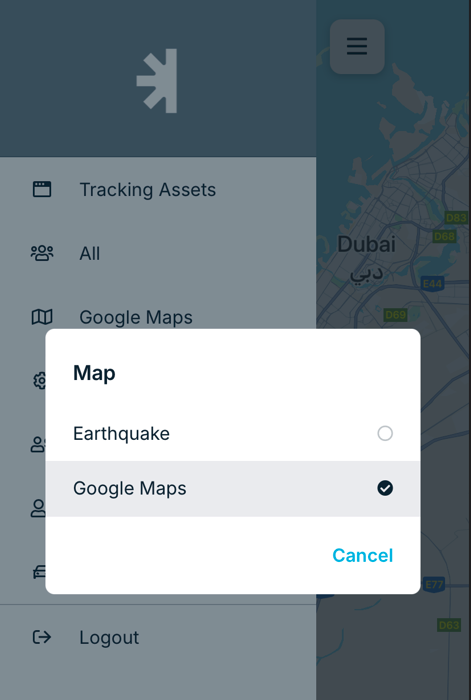471x700 pixels.
Task: Cancel the Map selection dialog
Action: (363, 555)
